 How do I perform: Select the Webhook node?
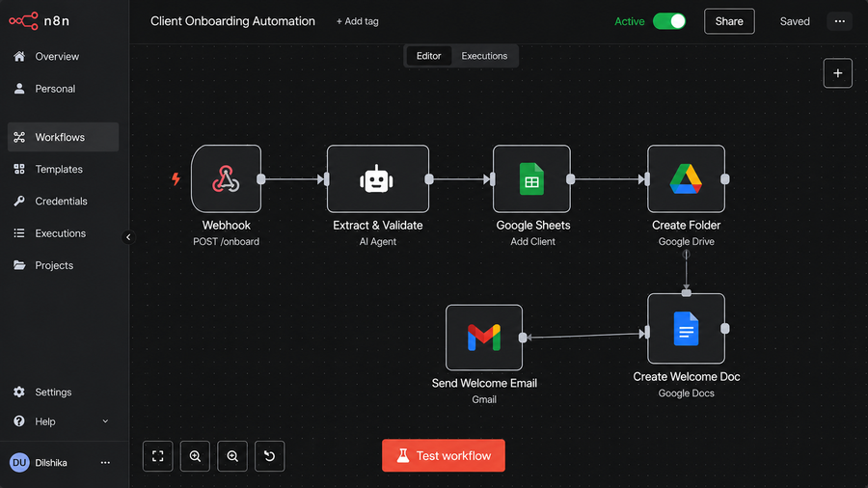226,178
